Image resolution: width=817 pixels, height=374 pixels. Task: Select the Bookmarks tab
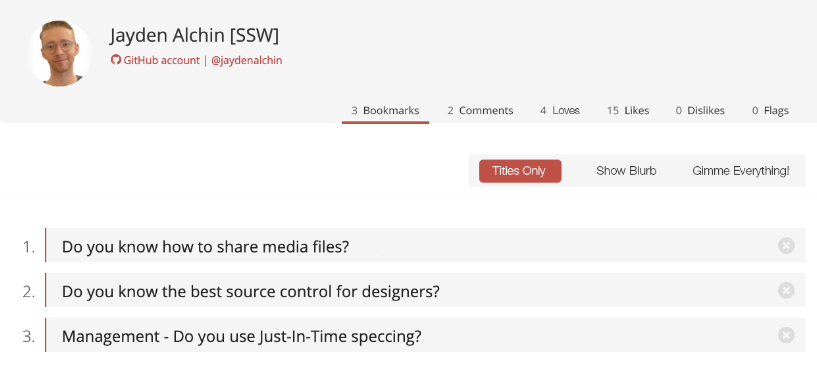pyautogui.click(x=385, y=110)
